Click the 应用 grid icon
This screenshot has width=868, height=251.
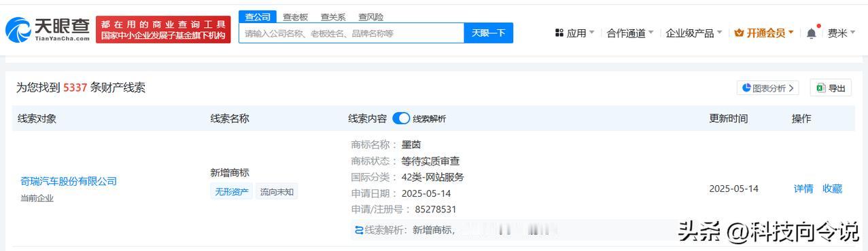559,33
